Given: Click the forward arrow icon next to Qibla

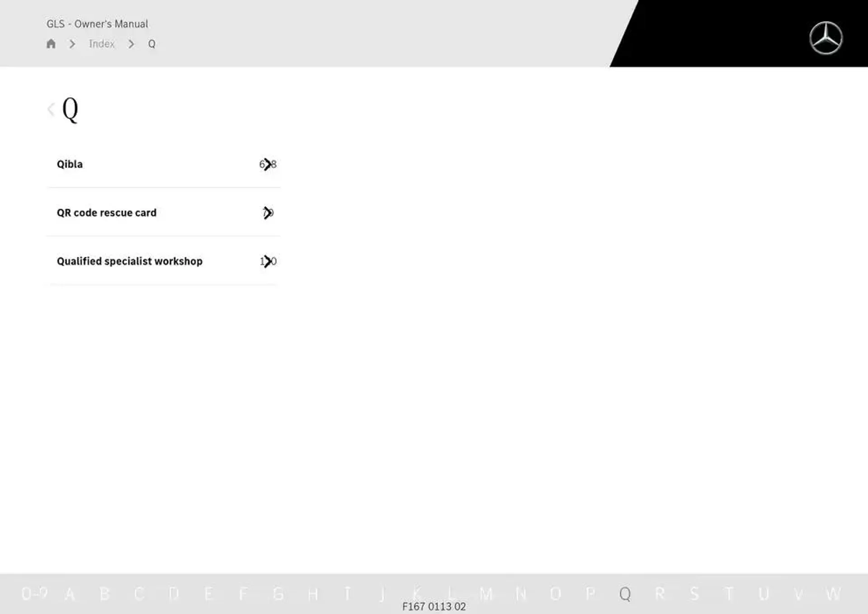Looking at the screenshot, I should tap(268, 164).
